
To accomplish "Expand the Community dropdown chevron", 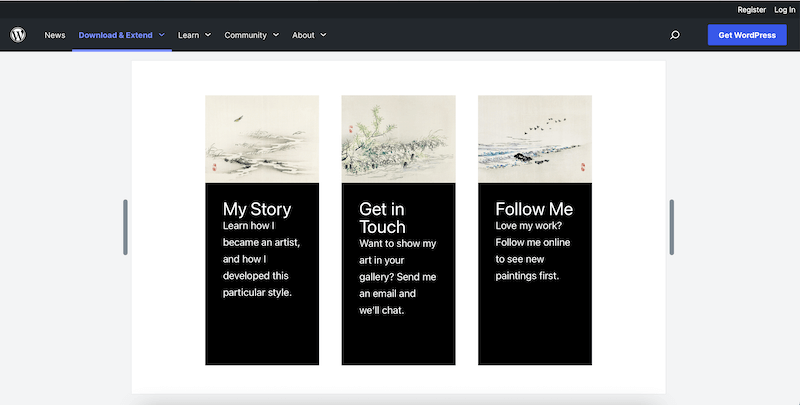I will click(x=276, y=35).
